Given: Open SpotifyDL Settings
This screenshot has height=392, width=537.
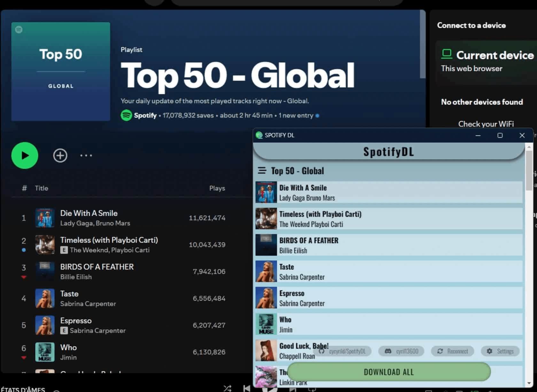Looking at the screenshot, I should (x=500, y=351).
